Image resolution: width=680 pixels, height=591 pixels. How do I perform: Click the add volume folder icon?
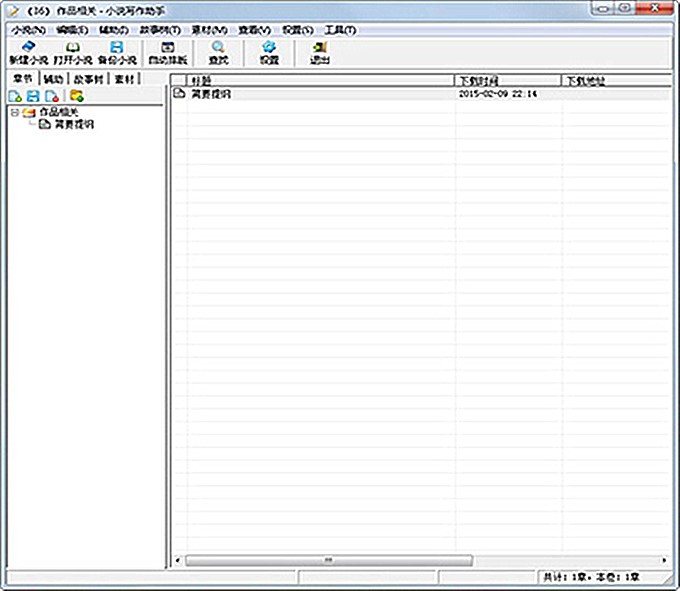(77, 96)
